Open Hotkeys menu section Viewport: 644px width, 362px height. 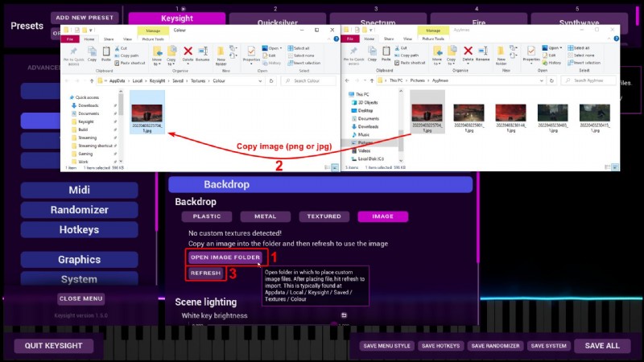79,229
